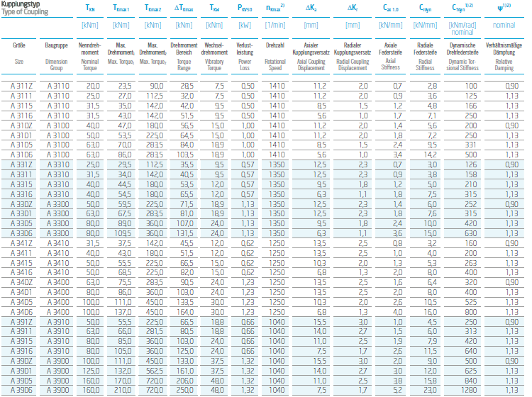Click Max. Torque2 value '562,5'
Image resolution: width=532 pixels, height=397 pixels.
coord(155,371)
